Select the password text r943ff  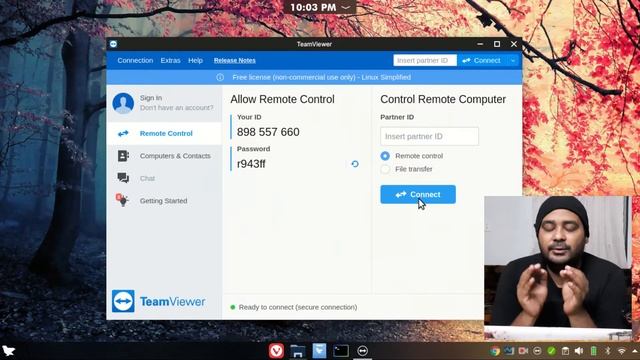[251, 164]
